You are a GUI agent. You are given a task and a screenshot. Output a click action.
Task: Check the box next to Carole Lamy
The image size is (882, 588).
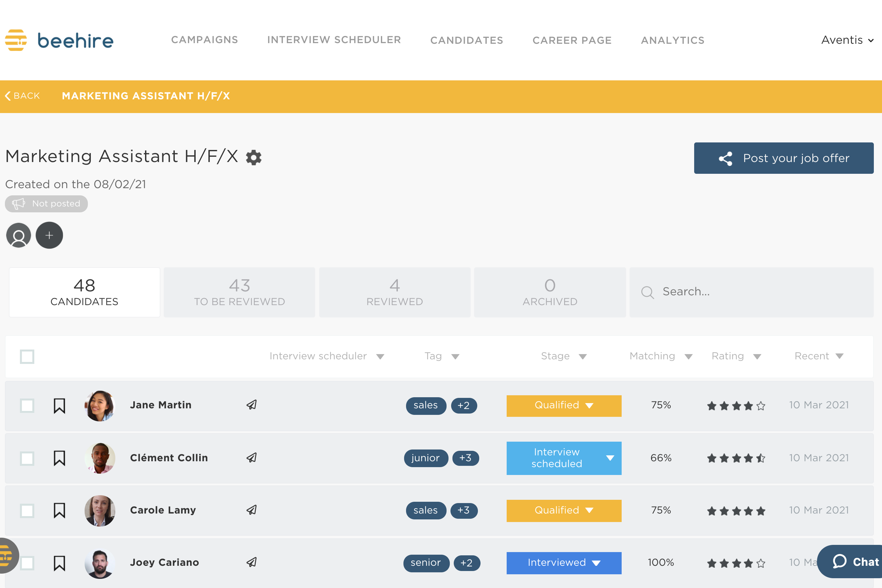pyautogui.click(x=27, y=510)
